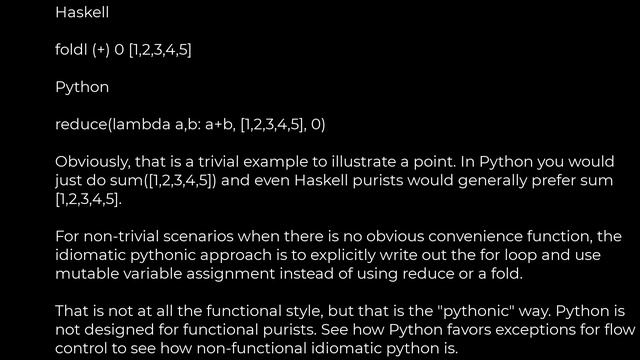Image resolution: width=640 pixels, height=360 pixels.
Task: Click the Haskell heading text
Action: (82, 12)
